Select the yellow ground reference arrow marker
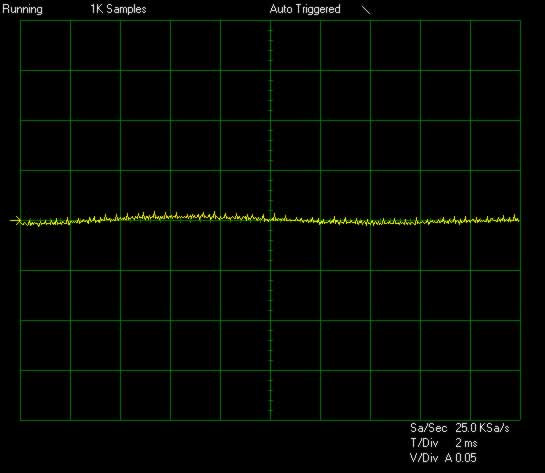 point(16,220)
